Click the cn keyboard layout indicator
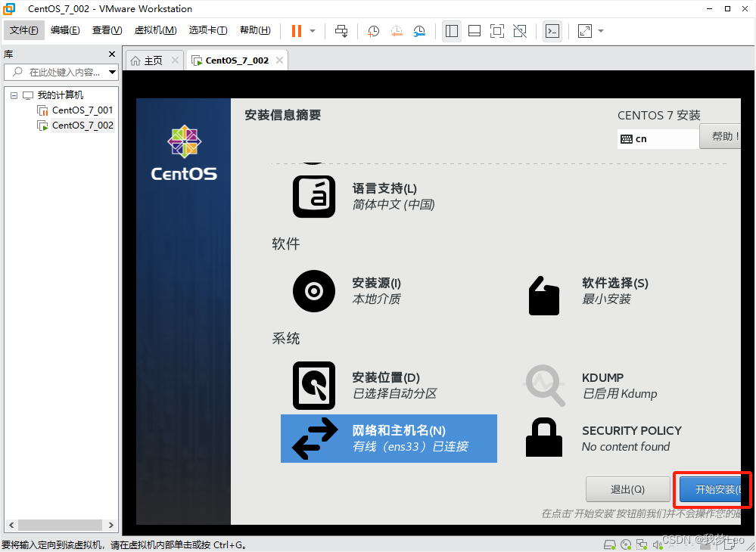Image resolution: width=756 pixels, height=552 pixels. click(x=658, y=138)
